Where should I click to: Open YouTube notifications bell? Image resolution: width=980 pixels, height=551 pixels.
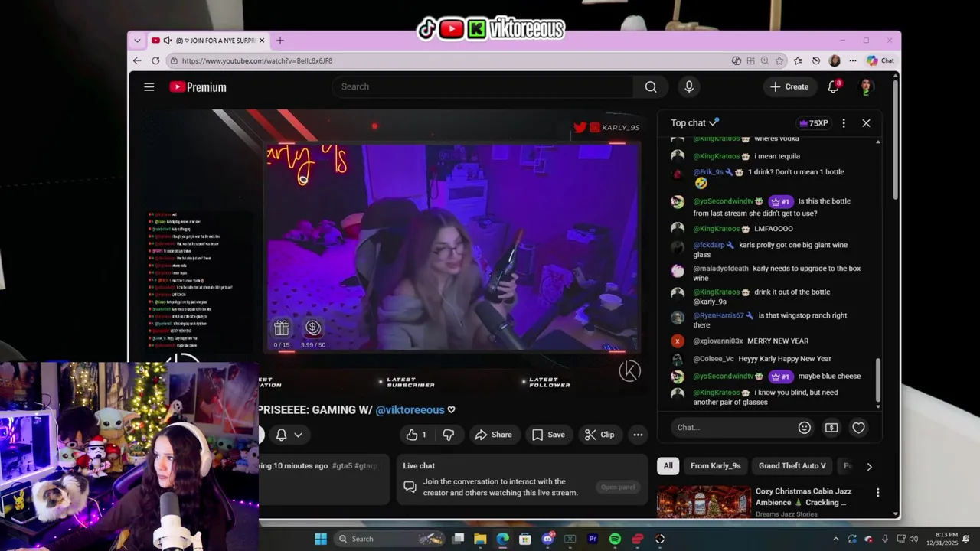coord(834,86)
